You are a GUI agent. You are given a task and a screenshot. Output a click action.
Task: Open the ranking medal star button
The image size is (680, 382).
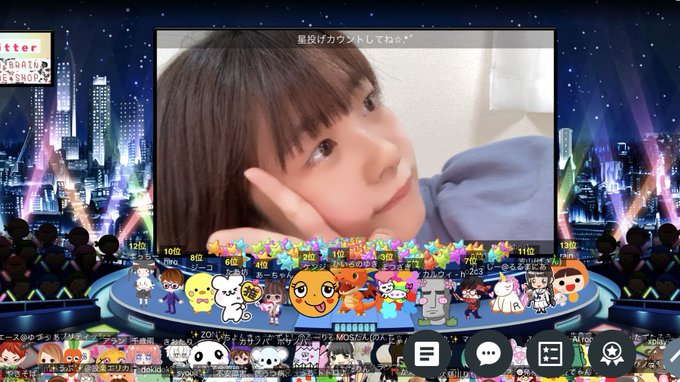(x=611, y=354)
